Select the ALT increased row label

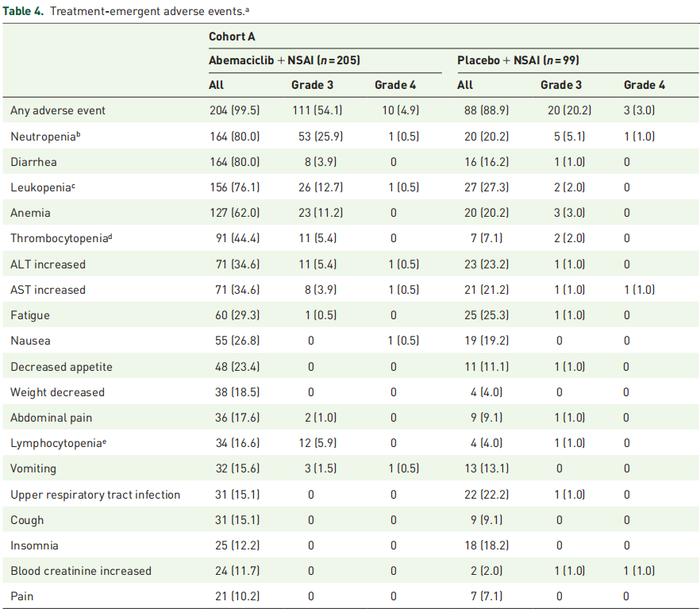(x=48, y=264)
